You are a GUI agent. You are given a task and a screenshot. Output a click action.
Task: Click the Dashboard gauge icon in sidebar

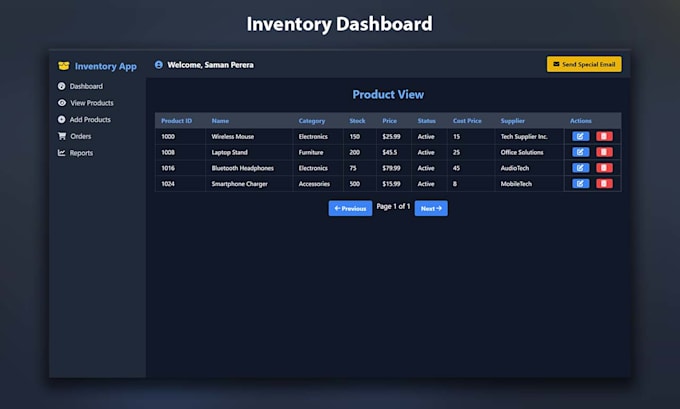62,86
